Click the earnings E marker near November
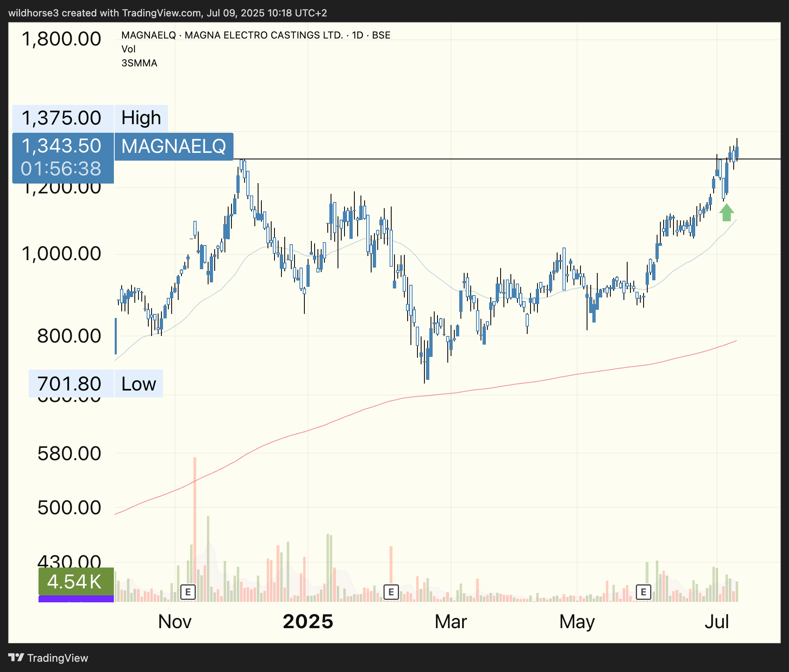Viewport: 789px width, 672px height. point(188,592)
